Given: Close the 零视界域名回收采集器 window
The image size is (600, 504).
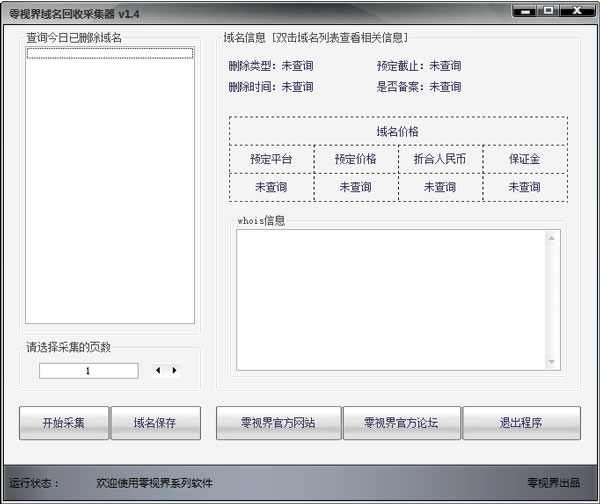Looking at the screenshot, I should click(x=577, y=11).
